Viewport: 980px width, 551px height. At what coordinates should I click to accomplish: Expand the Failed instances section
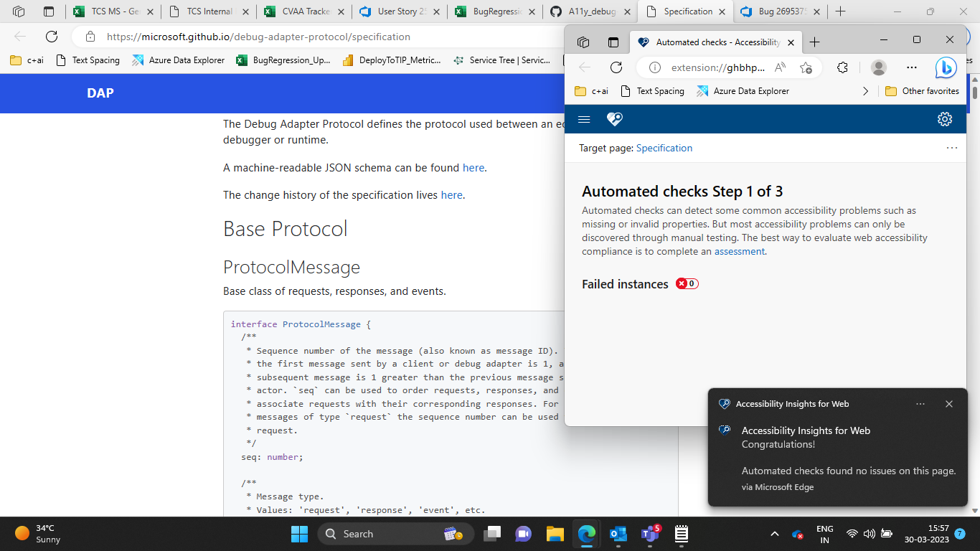[x=625, y=283]
